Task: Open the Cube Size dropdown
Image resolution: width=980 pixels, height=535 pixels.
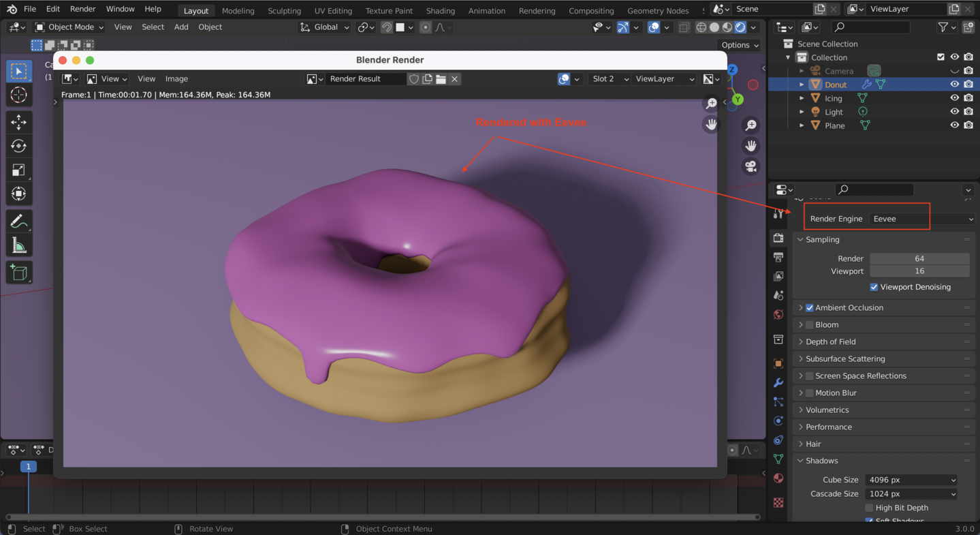Action: [911, 479]
